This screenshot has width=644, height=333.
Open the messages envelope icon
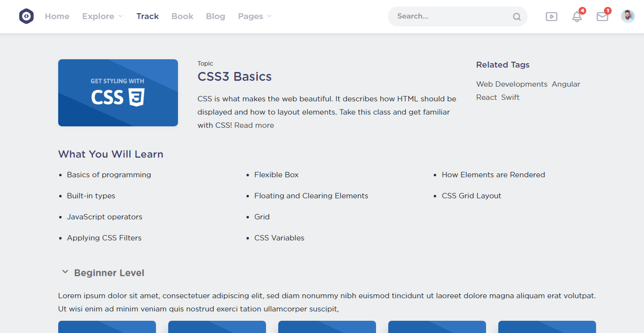click(602, 17)
